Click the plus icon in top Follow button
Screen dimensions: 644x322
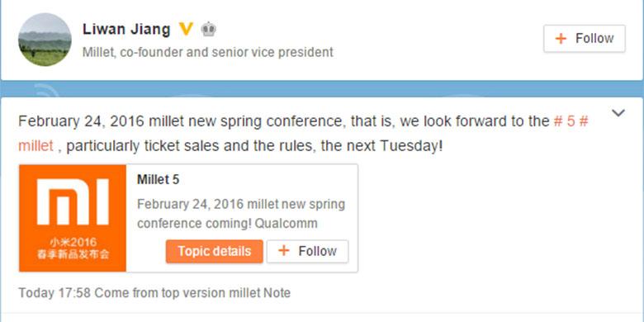tap(561, 39)
